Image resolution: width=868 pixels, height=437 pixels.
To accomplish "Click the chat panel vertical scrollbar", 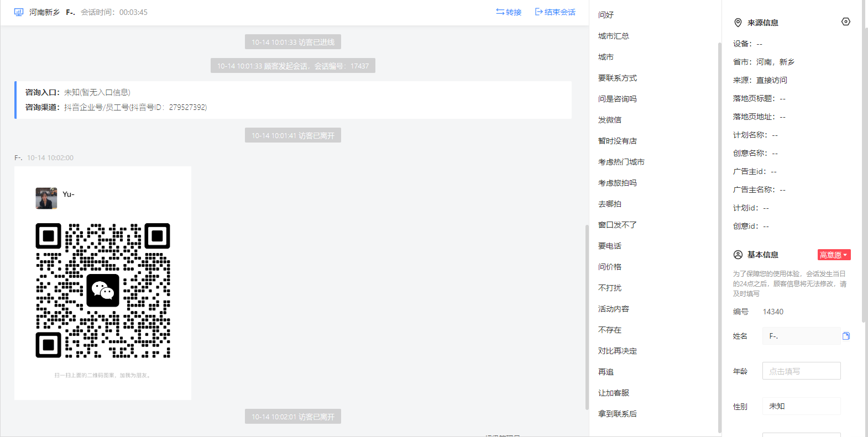I will [587, 317].
